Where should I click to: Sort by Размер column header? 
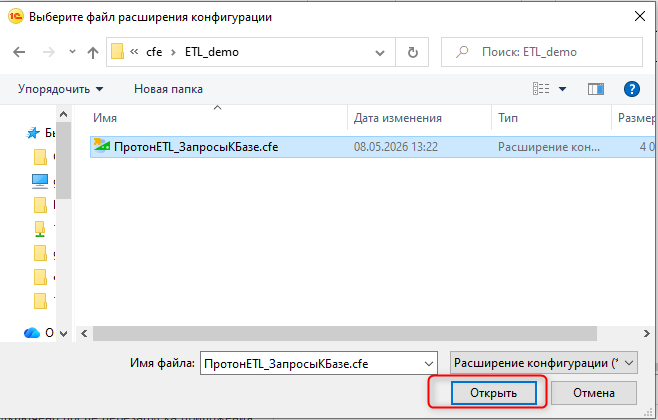coord(635,118)
